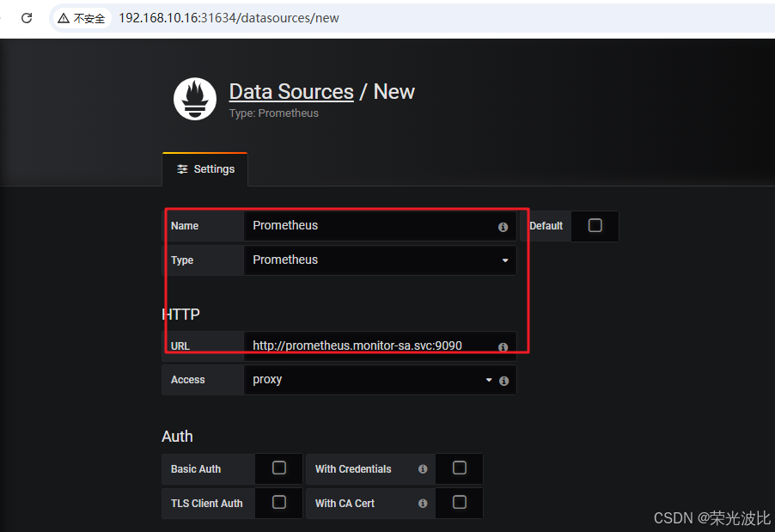Image resolution: width=775 pixels, height=532 pixels.
Task: Switch to the Settings tab
Action: pos(205,169)
